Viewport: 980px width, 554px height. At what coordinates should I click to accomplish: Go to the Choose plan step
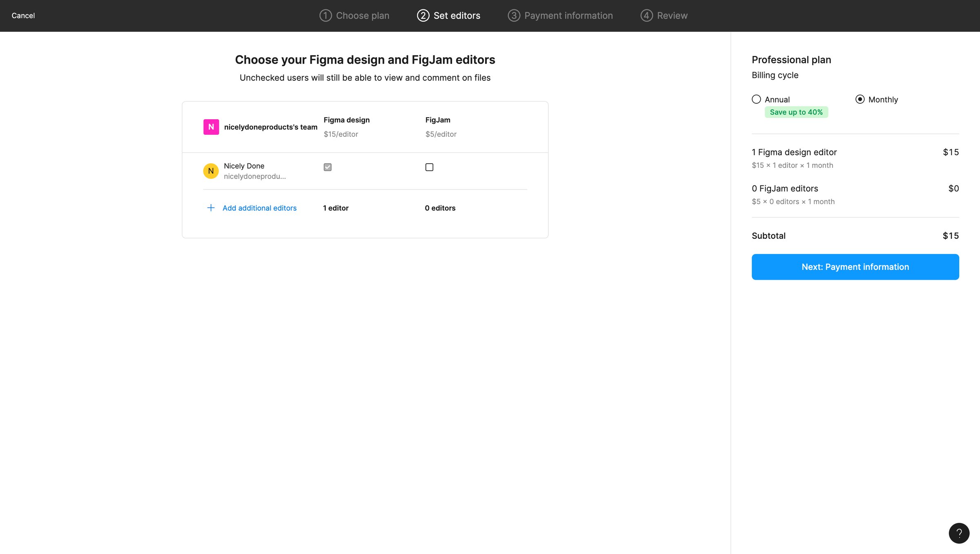(x=354, y=16)
